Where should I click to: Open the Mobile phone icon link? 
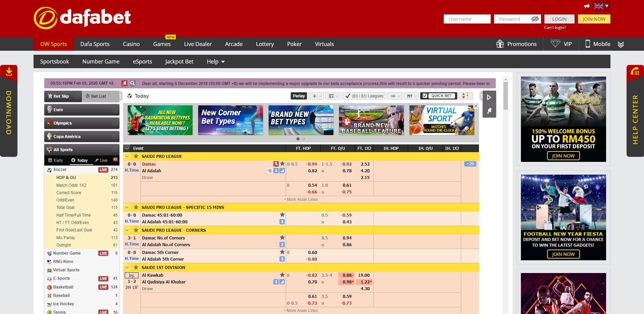[x=598, y=44]
